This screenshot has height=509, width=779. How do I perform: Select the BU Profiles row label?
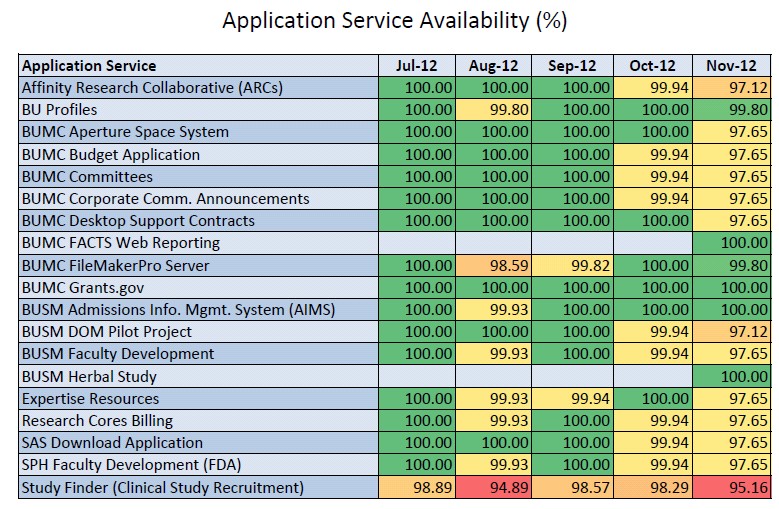click(x=199, y=109)
